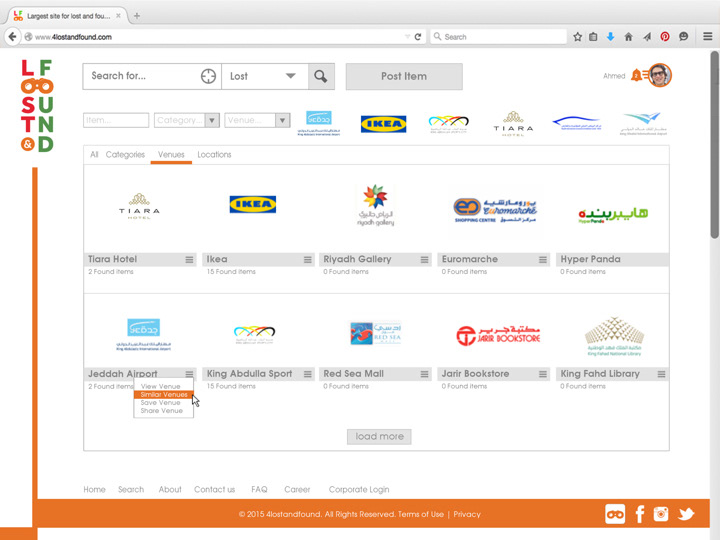Open the Hyper Panda venue logo
Image resolution: width=720 pixels, height=540 pixels.
click(613, 215)
